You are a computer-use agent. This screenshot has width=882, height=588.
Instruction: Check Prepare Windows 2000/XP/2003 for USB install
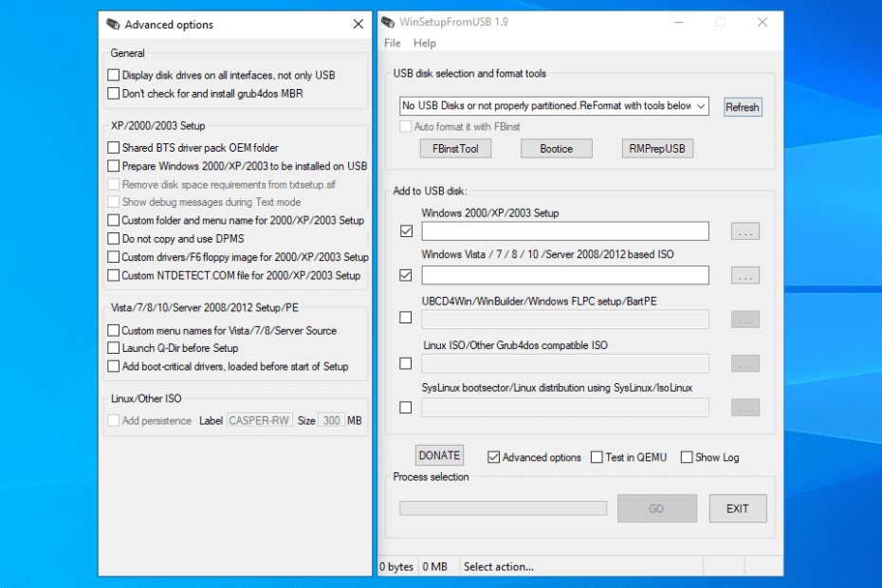point(111,165)
